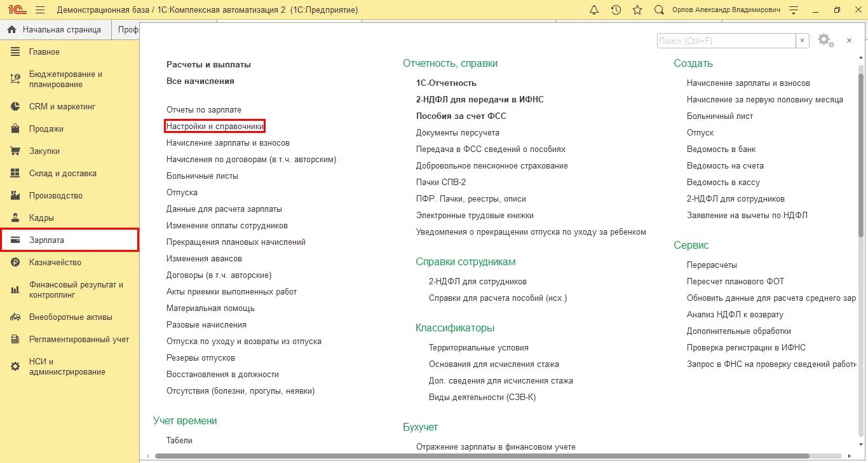Screen dimensions: 868x463
Task: Open service settings lines icon in title bar
Action: click(793, 10)
